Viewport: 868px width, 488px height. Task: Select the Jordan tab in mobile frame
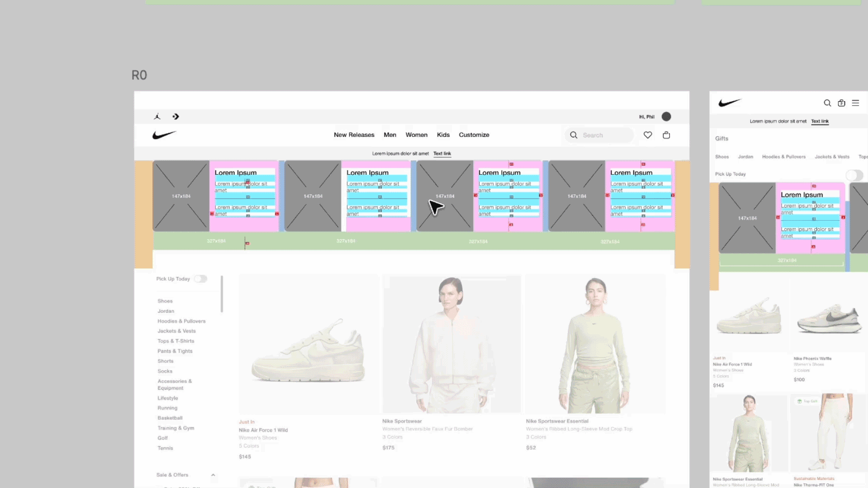pos(745,157)
